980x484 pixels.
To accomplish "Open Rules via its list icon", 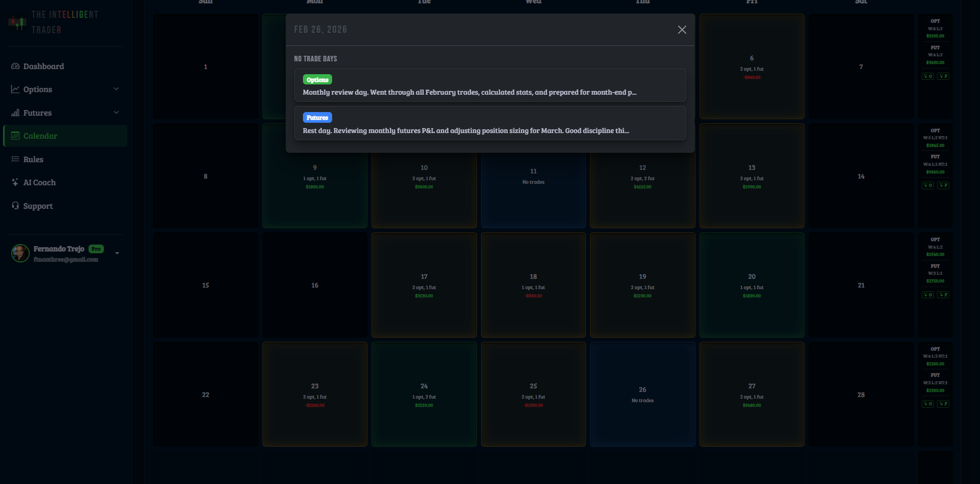I will point(15,159).
